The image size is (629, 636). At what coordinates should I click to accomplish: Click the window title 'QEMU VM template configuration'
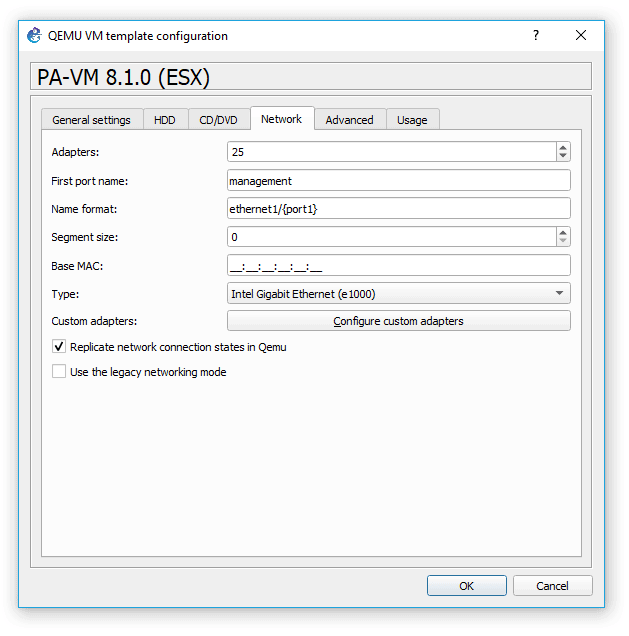click(138, 36)
